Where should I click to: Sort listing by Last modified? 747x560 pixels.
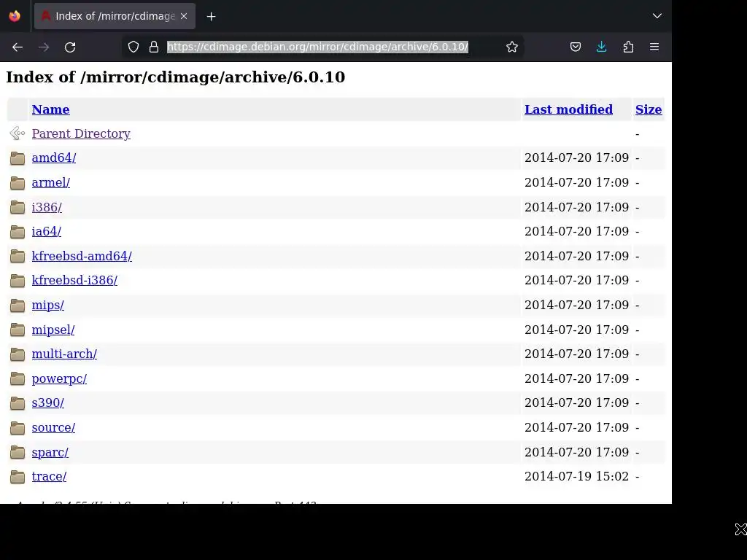coord(568,109)
